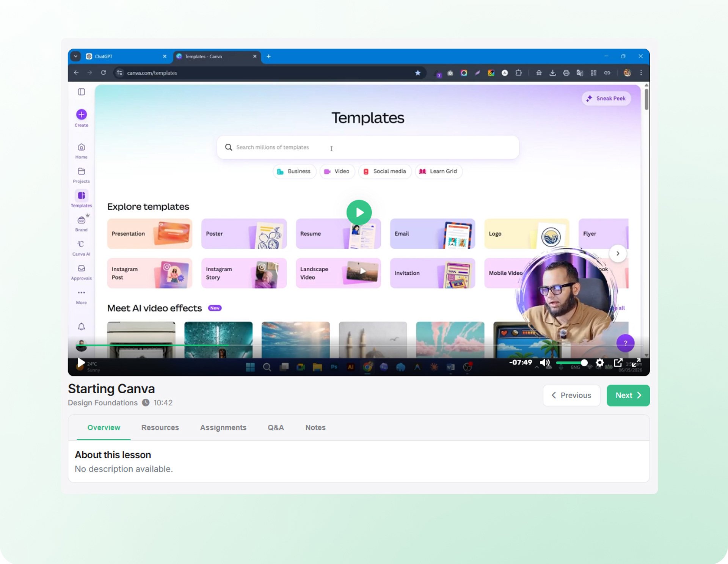Mute the video with the speaker icon
The width and height of the screenshot is (728, 564).
(545, 363)
